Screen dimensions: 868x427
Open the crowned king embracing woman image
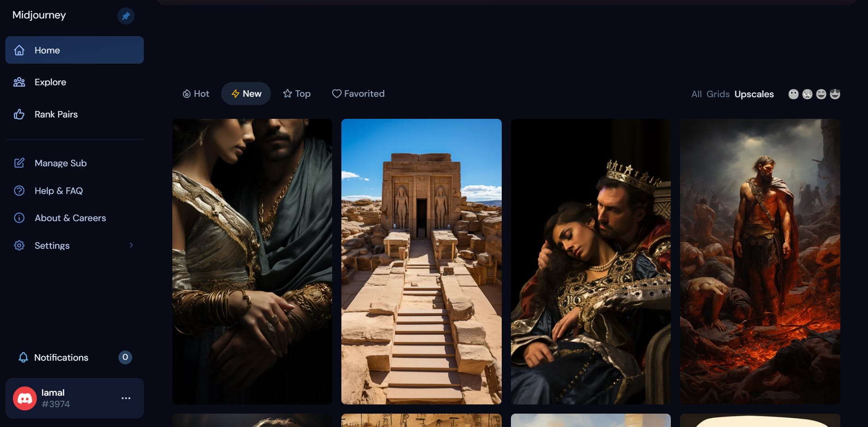click(x=591, y=262)
